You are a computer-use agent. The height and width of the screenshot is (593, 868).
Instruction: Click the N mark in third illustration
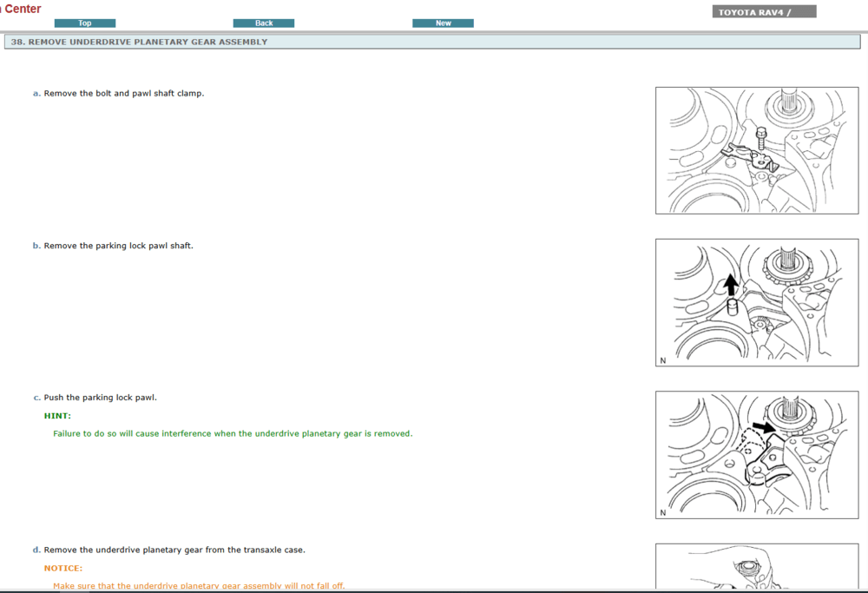[663, 512]
